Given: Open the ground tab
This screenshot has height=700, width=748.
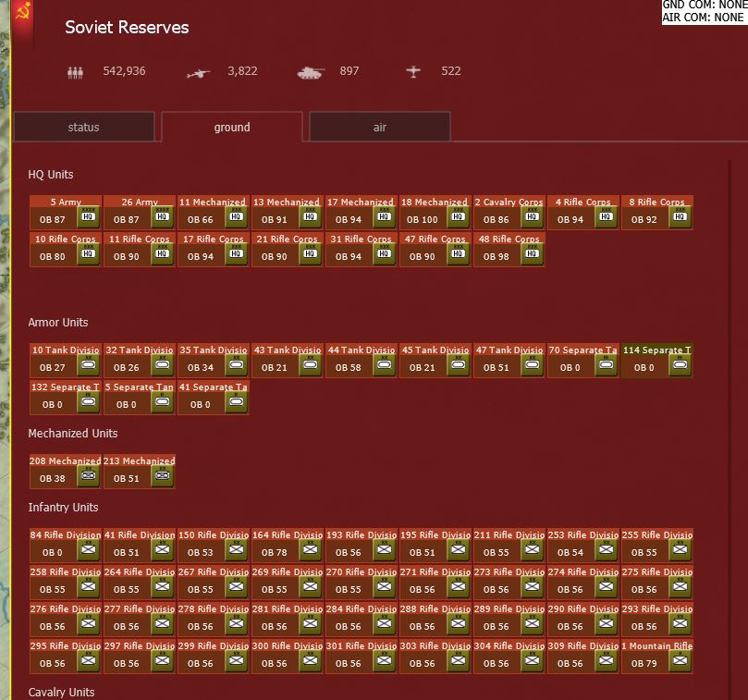Looking at the screenshot, I should [x=232, y=127].
